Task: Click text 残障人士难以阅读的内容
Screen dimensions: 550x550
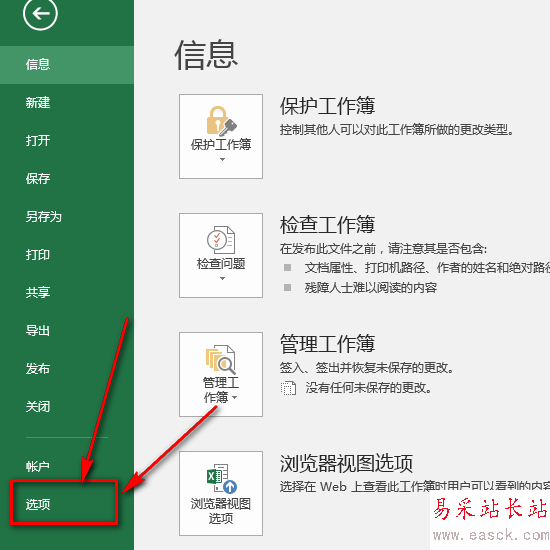Action: pos(371,288)
